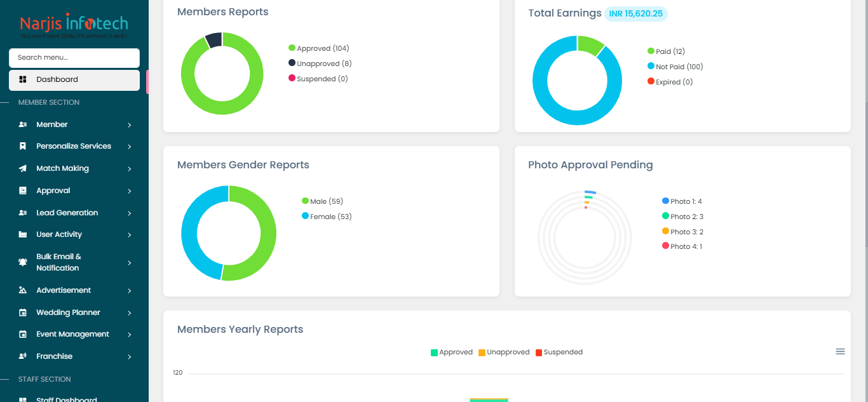Toggle Approved series in Yearly Reports legend
Screen dimensions: 868x402
click(x=452, y=352)
